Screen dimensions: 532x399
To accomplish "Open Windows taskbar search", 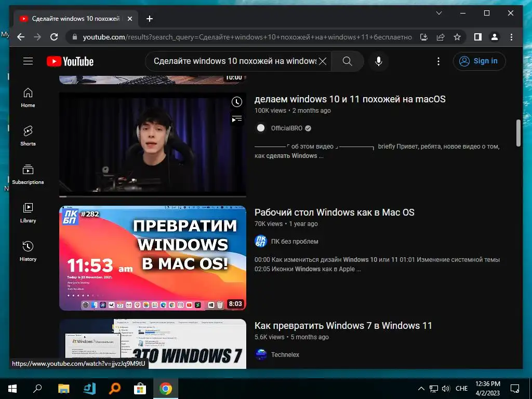I will point(37,389).
